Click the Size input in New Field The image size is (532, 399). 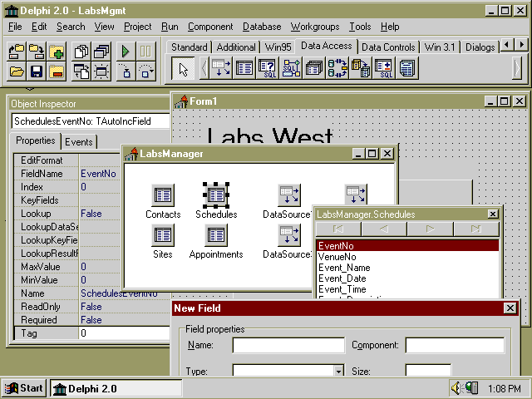tap(428, 370)
